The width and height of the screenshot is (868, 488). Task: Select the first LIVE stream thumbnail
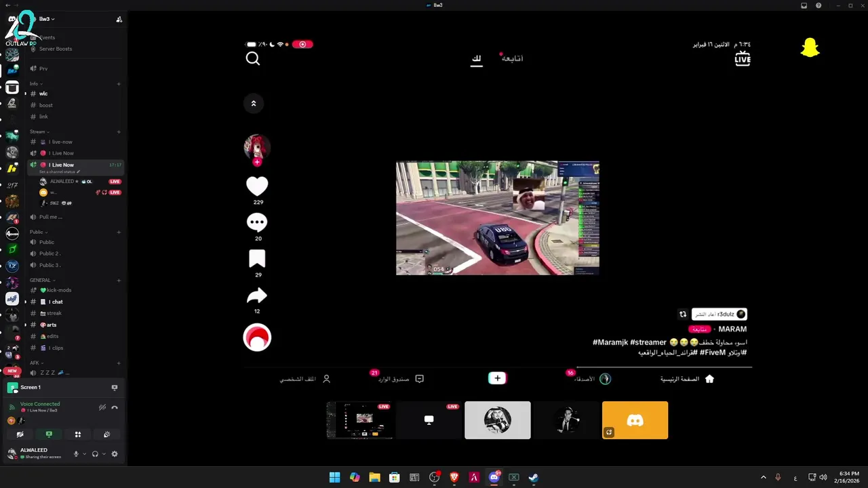pyautogui.click(x=359, y=420)
